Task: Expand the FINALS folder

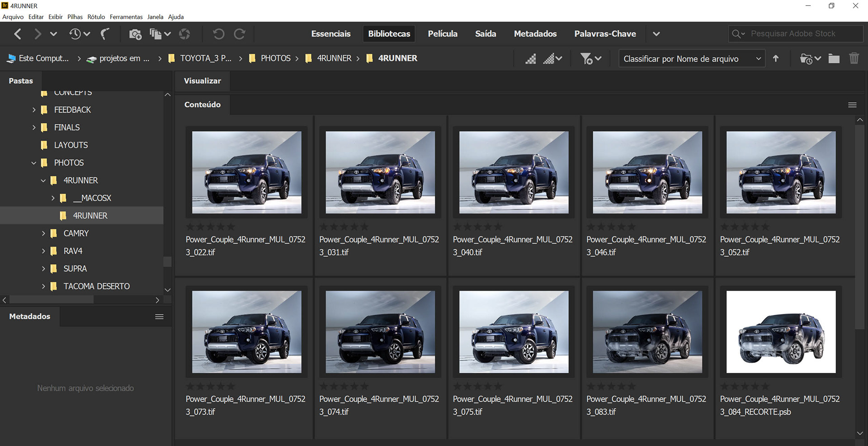Action: [34, 128]
